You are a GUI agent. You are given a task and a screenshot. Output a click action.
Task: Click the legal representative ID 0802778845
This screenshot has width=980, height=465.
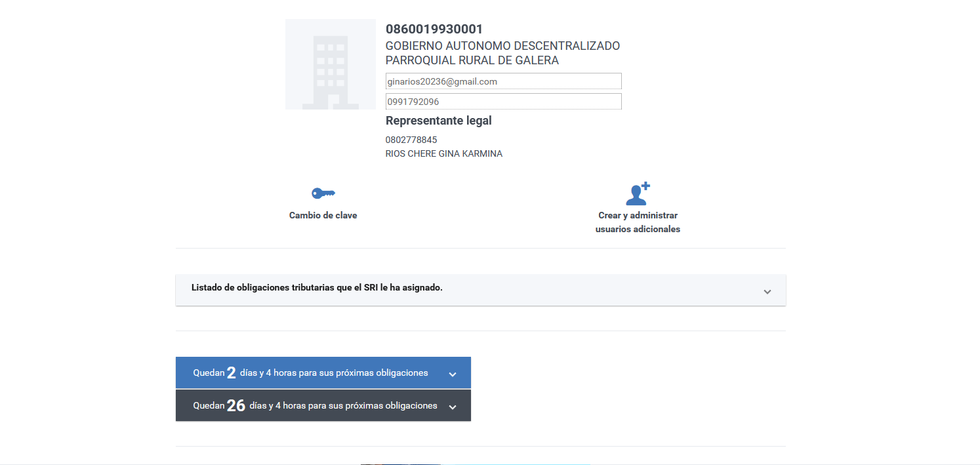tap(411, 140)
